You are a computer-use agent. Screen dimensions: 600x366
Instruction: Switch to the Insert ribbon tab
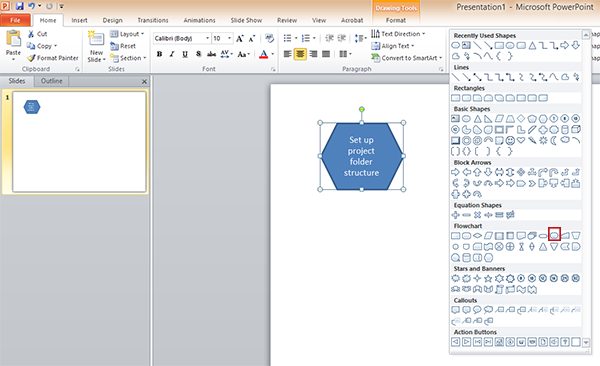(80, 20)
